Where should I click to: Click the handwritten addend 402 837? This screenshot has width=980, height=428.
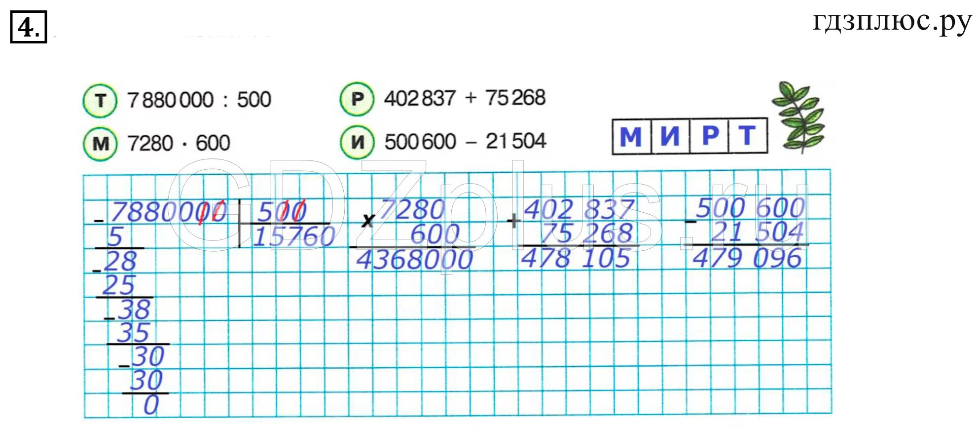[579, 209]
